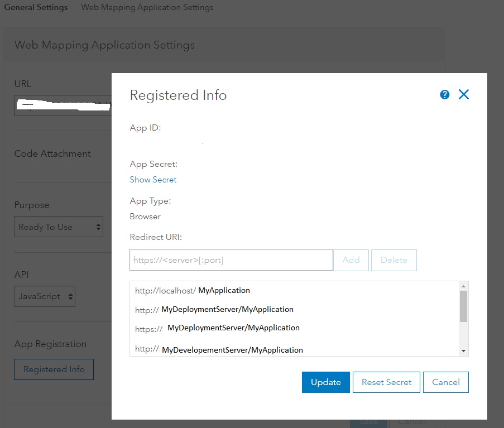Select the http MyDeploymentServer/MyApplication entry

pyautogui.click(x=214, y=310)
